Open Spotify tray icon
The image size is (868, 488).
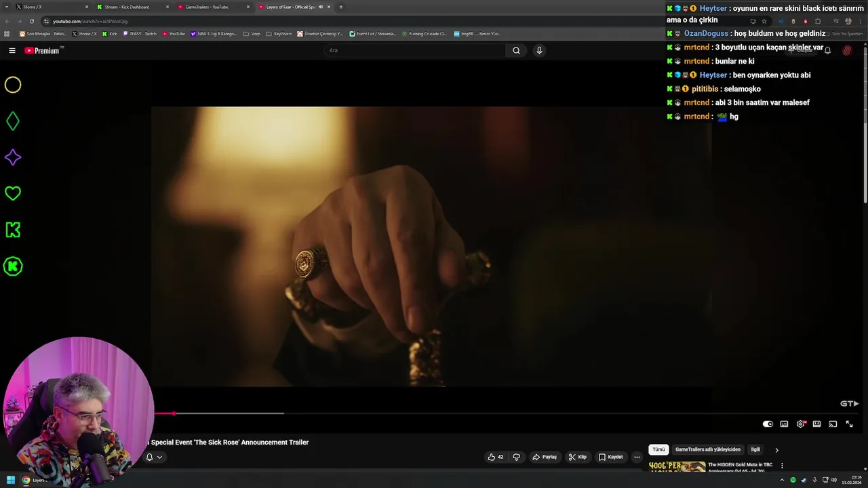click(x=793, y=480)
